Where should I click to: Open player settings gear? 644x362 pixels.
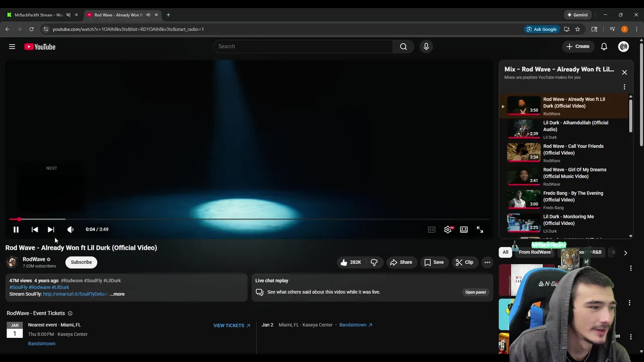(x=448, y=229)
